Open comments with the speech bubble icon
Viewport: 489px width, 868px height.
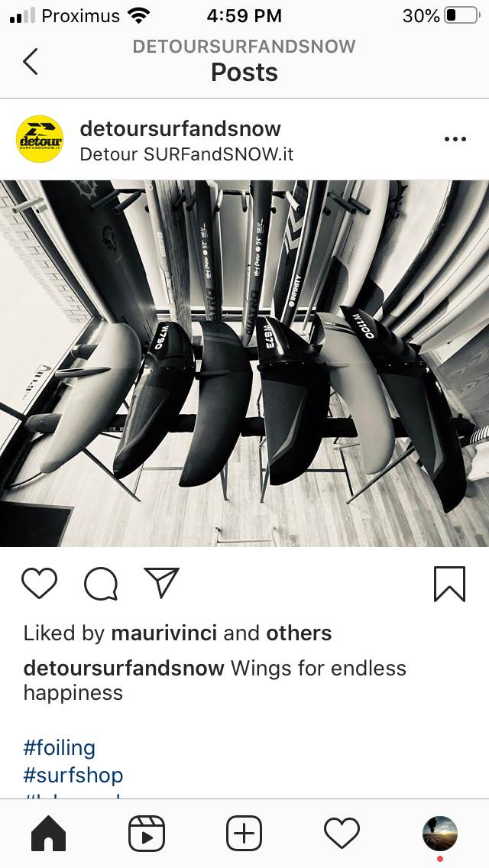[x=101, y=584]
